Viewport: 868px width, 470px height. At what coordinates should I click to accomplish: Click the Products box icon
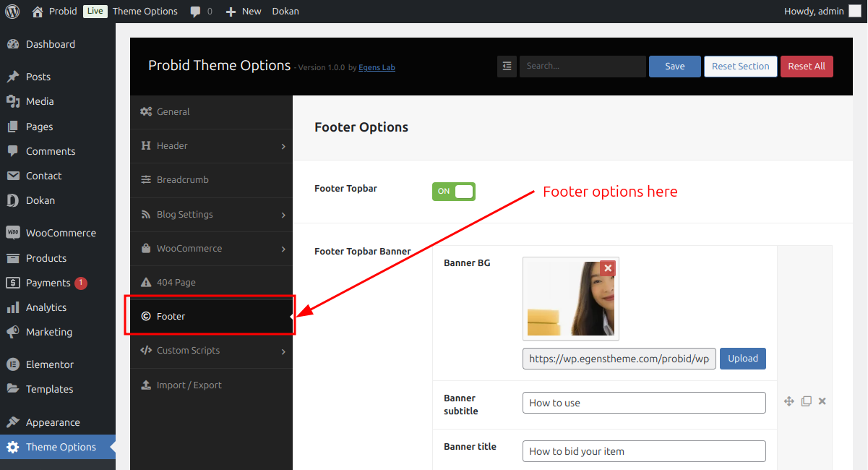[x=13, y=258]
